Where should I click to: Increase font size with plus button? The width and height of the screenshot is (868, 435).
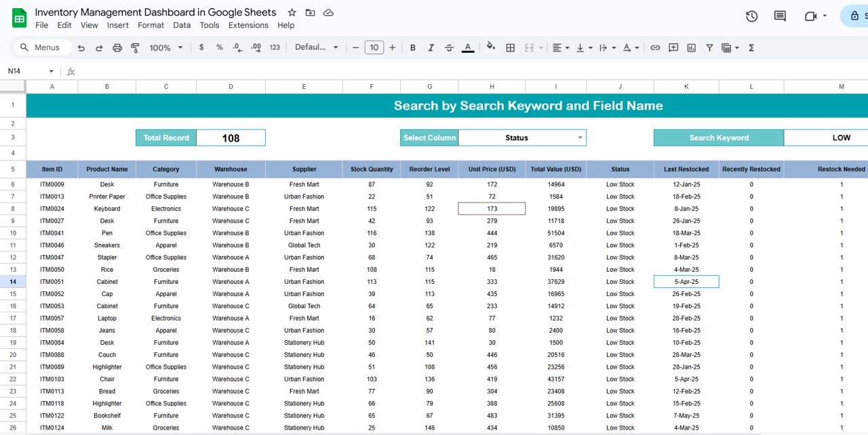pyautogui.click(x=392, y=47)
